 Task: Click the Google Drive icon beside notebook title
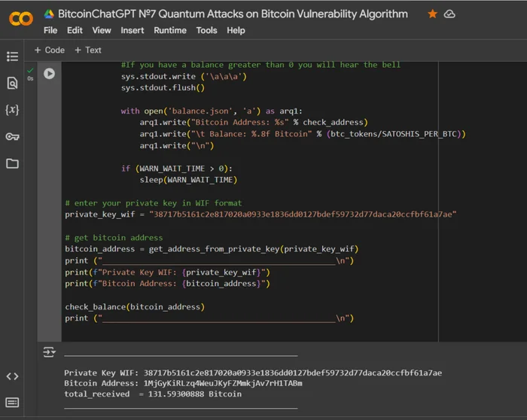(x=49, y=14)
